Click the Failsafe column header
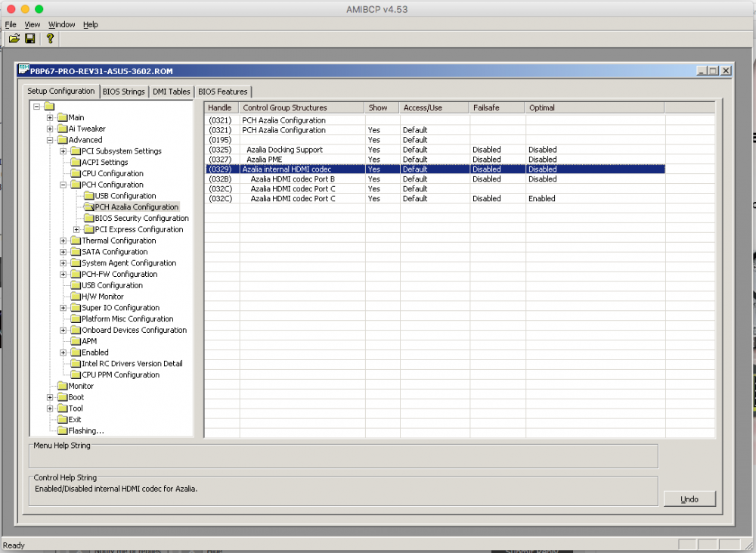This screenshot has width=756, height=553. (497, 107)
